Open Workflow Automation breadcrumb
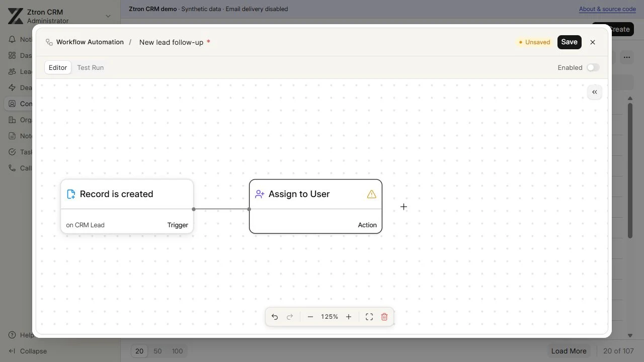644x362 pixels. tap(90, 42)
